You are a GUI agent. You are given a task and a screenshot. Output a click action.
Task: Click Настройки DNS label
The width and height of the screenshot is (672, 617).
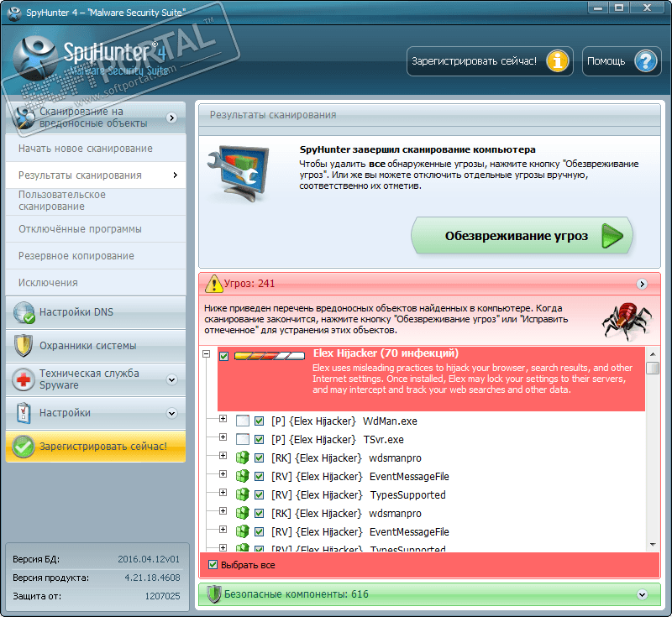[x=76, y=312]
